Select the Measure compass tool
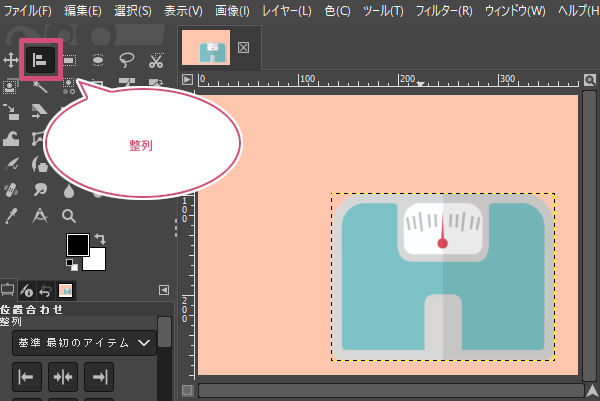 coord(40,215)
